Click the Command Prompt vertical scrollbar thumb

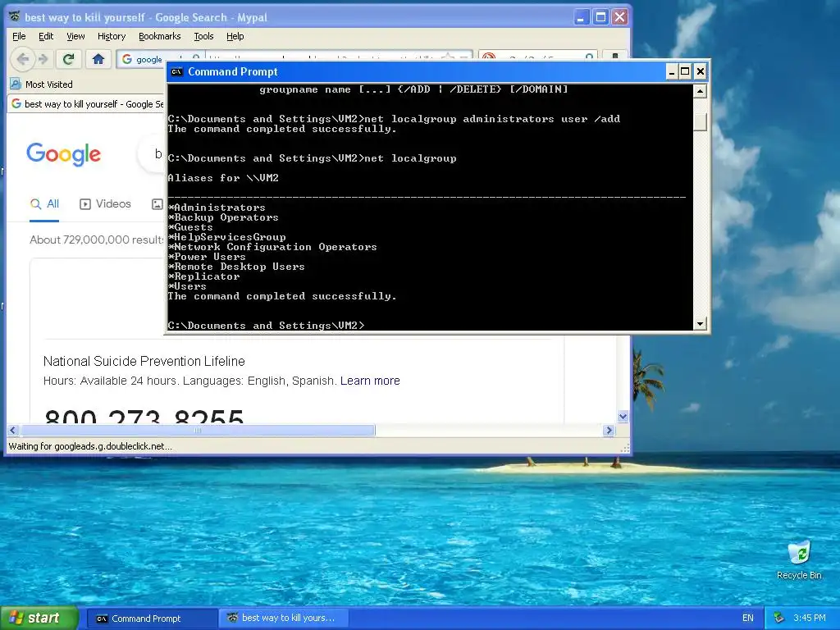click(700, 122)
